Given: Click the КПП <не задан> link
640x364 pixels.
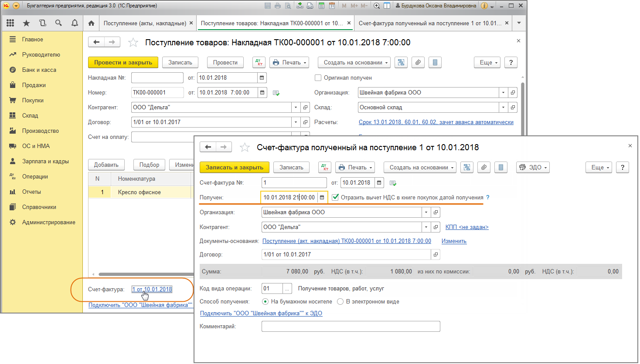Looking at the screenshot, I should (x=467, y=227).
